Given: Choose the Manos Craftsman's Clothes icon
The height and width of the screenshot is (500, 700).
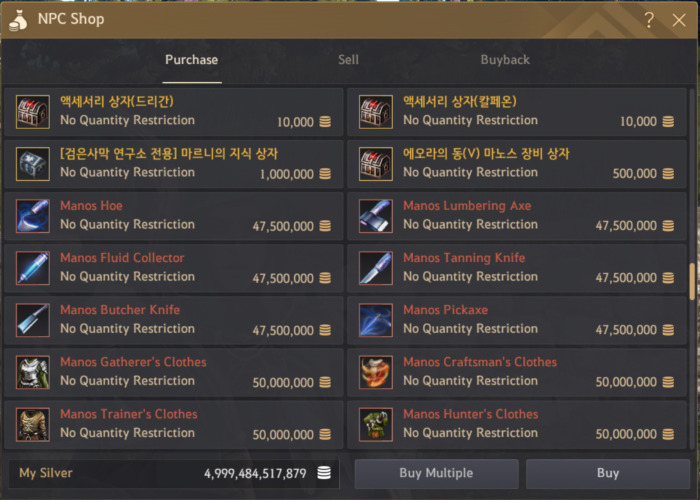Looking at the screenshot, I should point(376,372).
